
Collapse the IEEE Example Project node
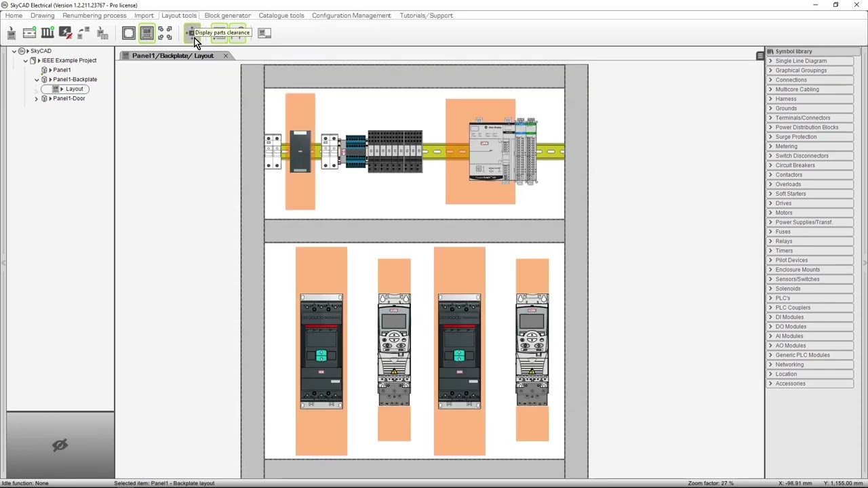tap(26, 60)
